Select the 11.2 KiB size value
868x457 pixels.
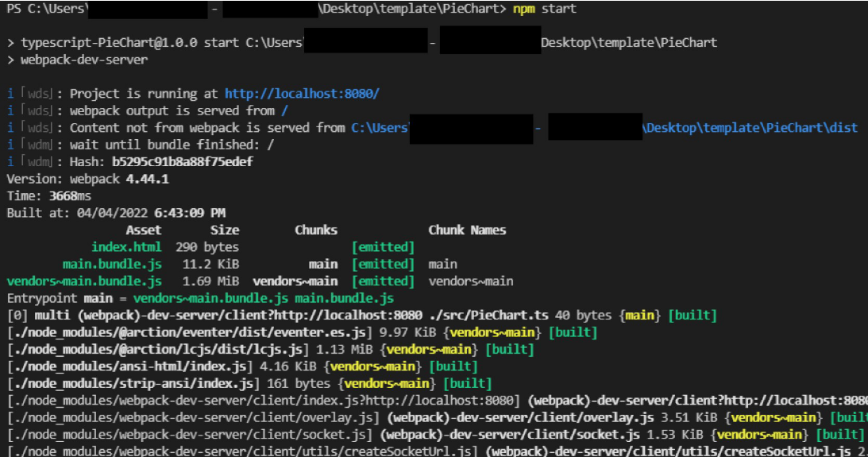point(210,264)
